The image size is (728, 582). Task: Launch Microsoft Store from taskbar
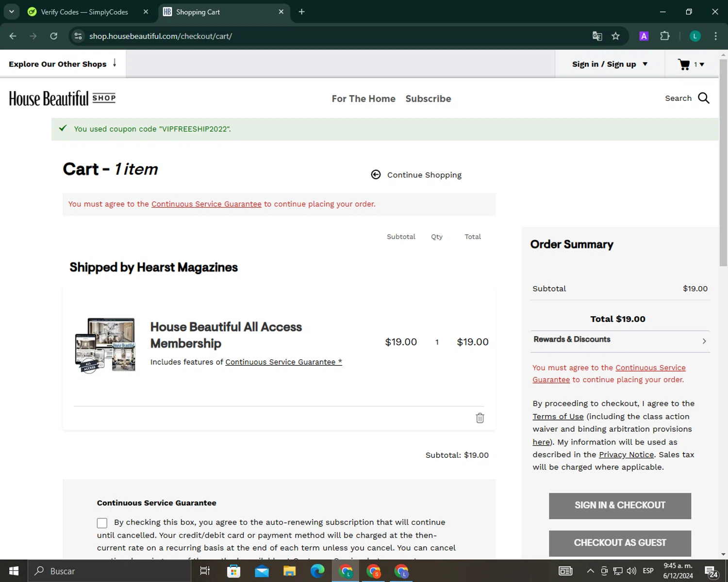click(233, 571)
